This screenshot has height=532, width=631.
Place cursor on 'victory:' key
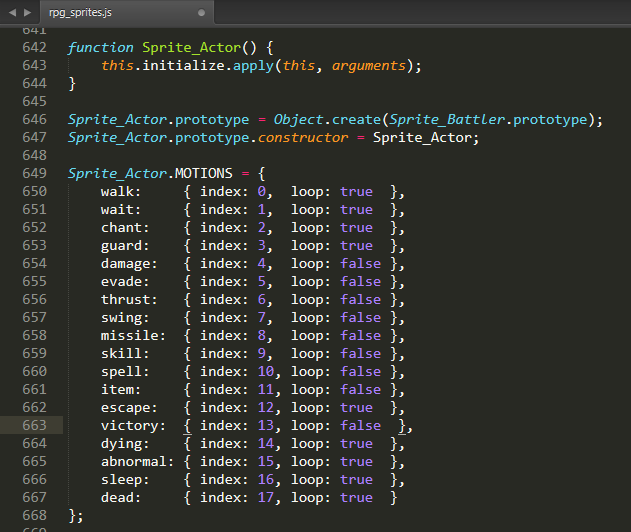pyautogui.click(x=133, y=426)
